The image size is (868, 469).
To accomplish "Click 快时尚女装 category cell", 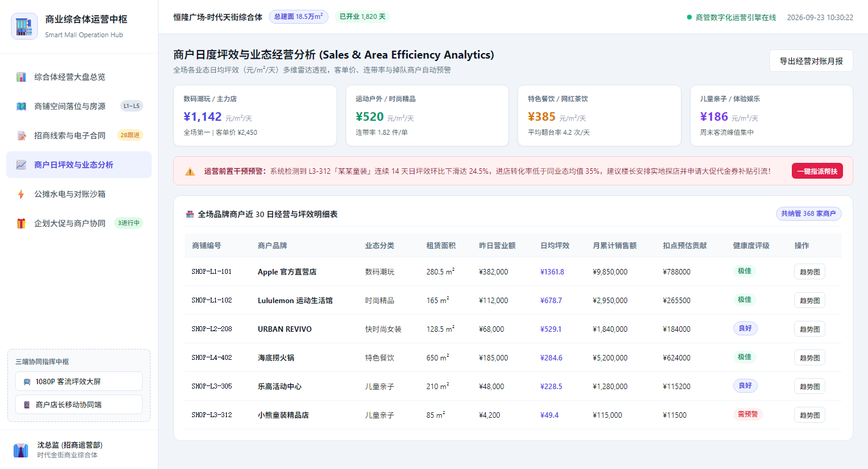I will (x=383, y=329).
